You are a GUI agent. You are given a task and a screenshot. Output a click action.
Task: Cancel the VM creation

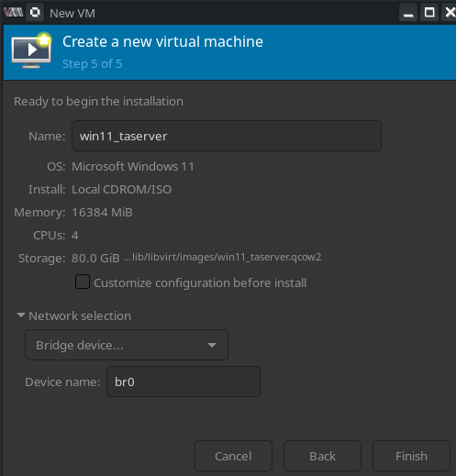(233, 456)
